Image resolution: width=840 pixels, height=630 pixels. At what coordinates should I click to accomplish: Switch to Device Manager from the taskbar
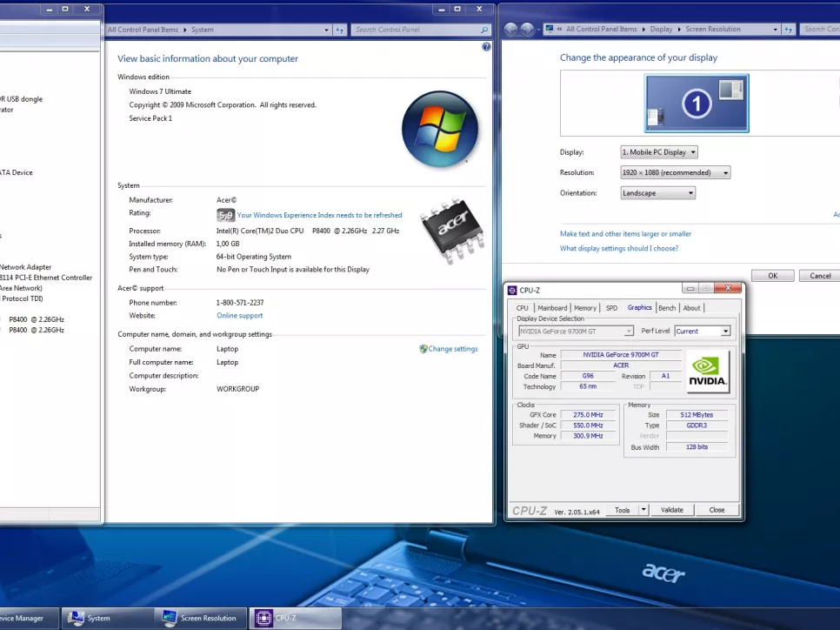(29, 618)
